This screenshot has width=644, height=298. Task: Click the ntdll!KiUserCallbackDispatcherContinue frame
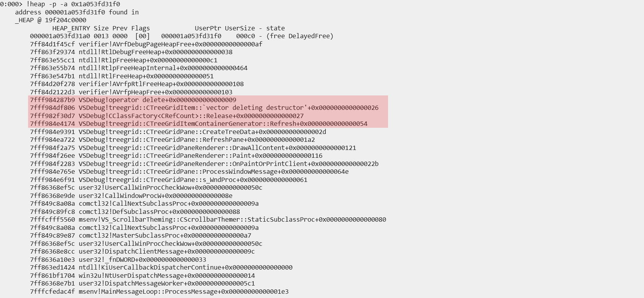[161, 268]
